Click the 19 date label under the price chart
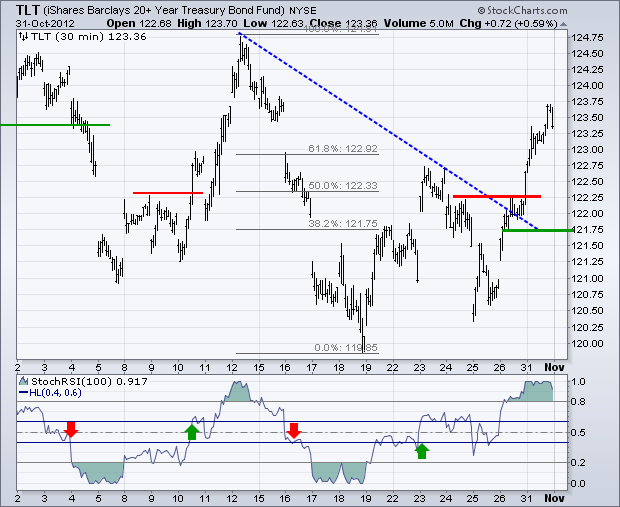The height and width of the screenshot is (507, 620). (366, 367)
